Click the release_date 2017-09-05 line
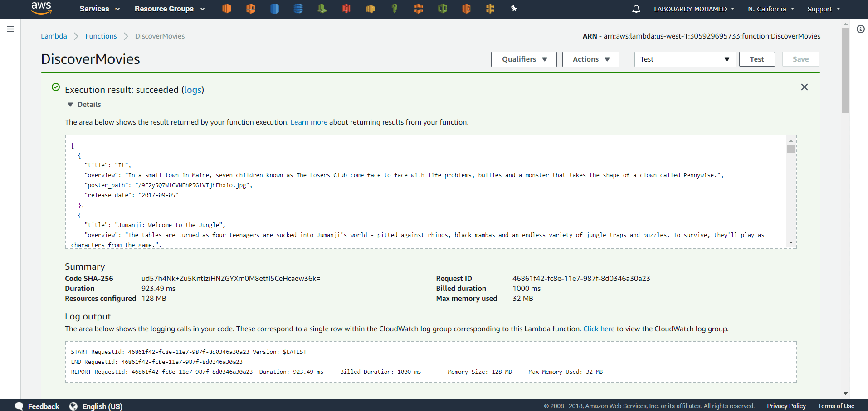 (x=132, y=195)
